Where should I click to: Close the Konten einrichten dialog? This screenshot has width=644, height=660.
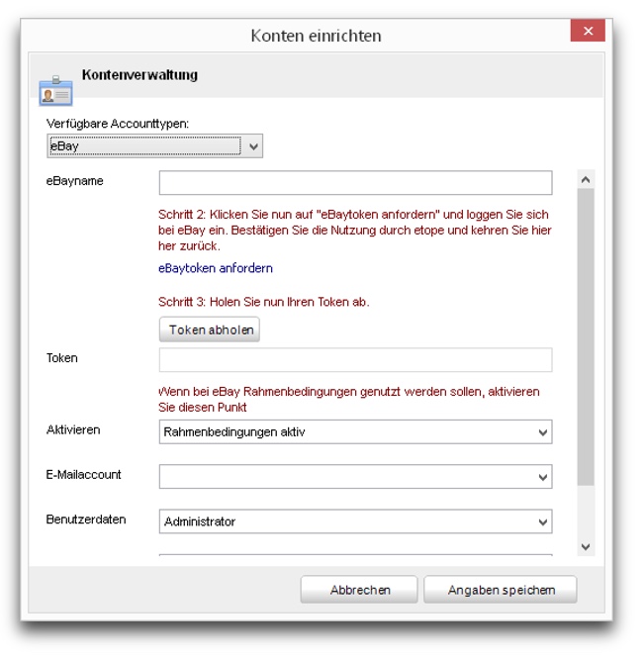click(588, 31)
